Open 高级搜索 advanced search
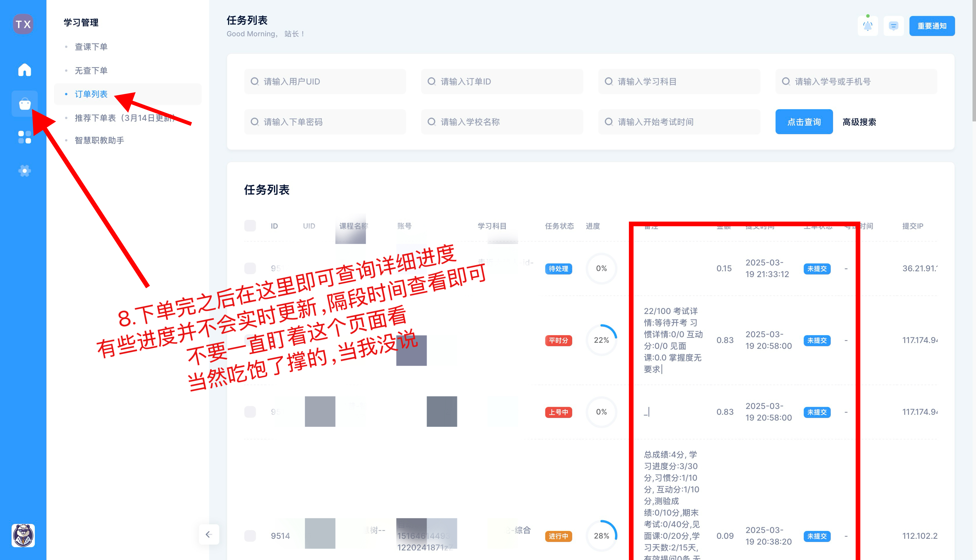This screenshot has height=560, width=976. click(x=859, y=122)
